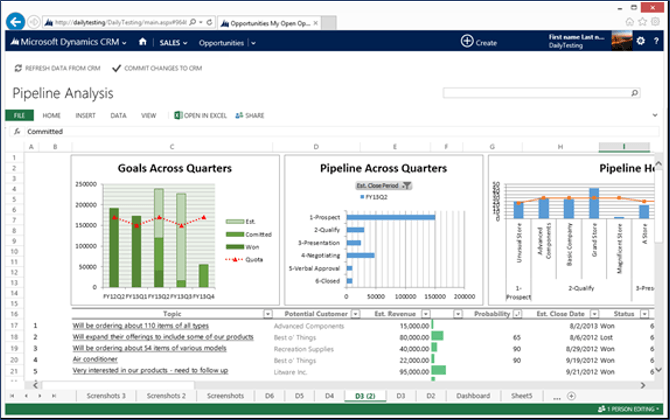Open the HOME ribbon tab
This screenshot has width=670, height=420.
52,115
